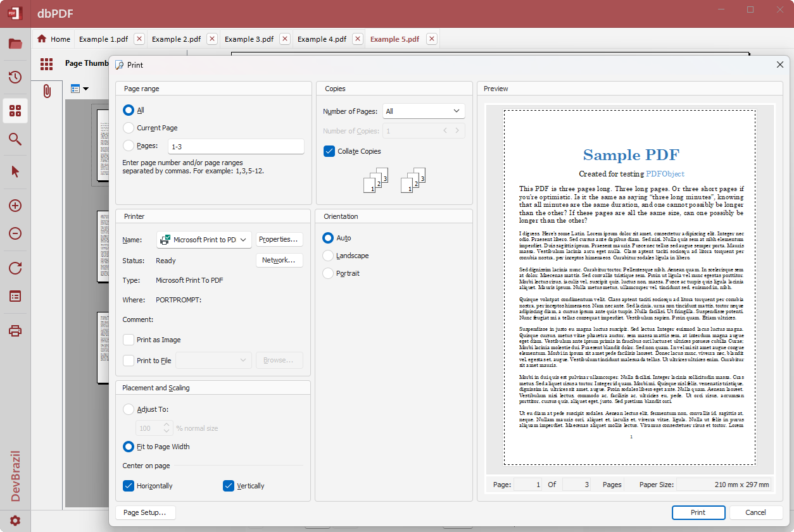Click the Print button

pyautogui.click(x=698, y=512)
